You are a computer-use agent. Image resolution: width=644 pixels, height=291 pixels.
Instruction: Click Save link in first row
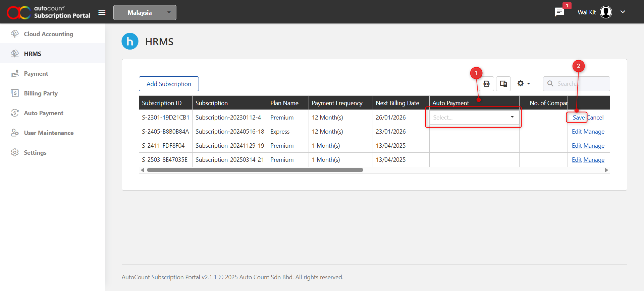[x=579, y=118]
